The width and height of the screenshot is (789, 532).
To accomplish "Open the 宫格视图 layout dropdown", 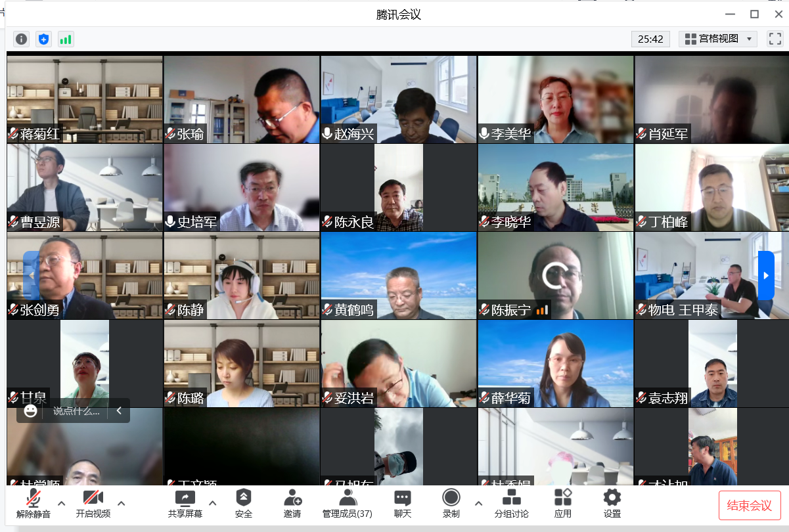I will pyautogui.click(x=718, y=39).
